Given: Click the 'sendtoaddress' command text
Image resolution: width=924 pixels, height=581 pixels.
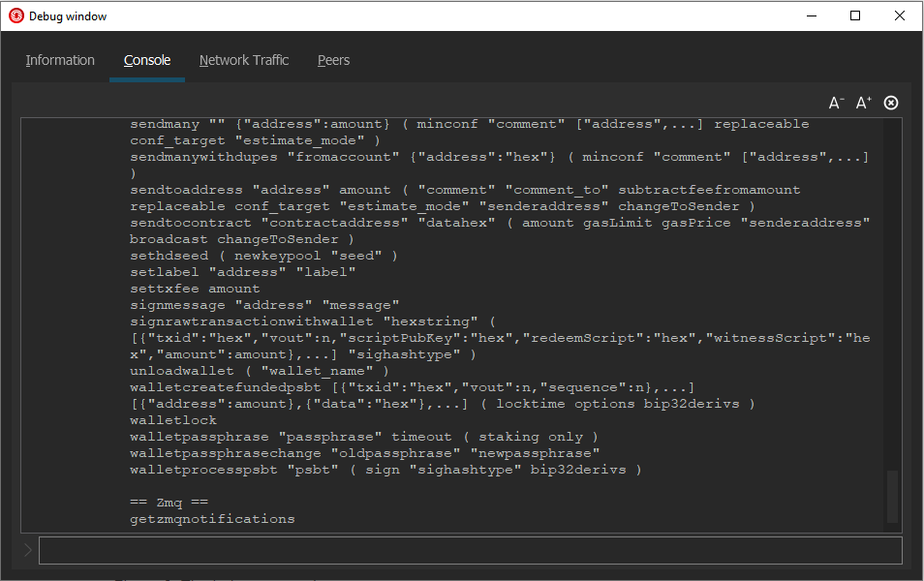Looking at the screenshot, I should coord(186,190).
